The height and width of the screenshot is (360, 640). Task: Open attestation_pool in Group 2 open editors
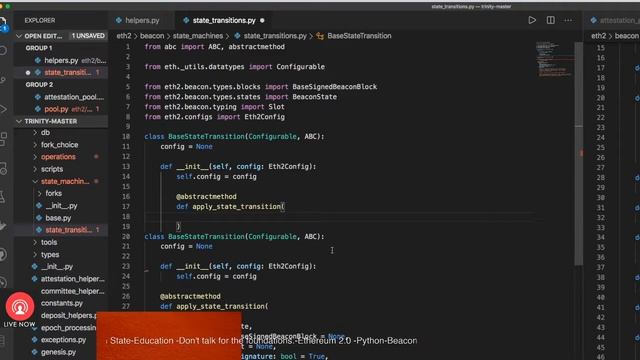[61, 97]
